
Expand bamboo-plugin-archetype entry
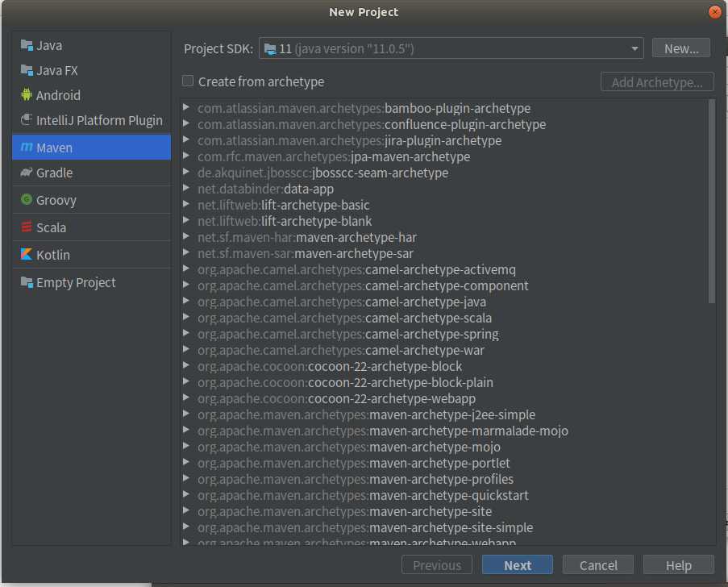tap(186, 107)
